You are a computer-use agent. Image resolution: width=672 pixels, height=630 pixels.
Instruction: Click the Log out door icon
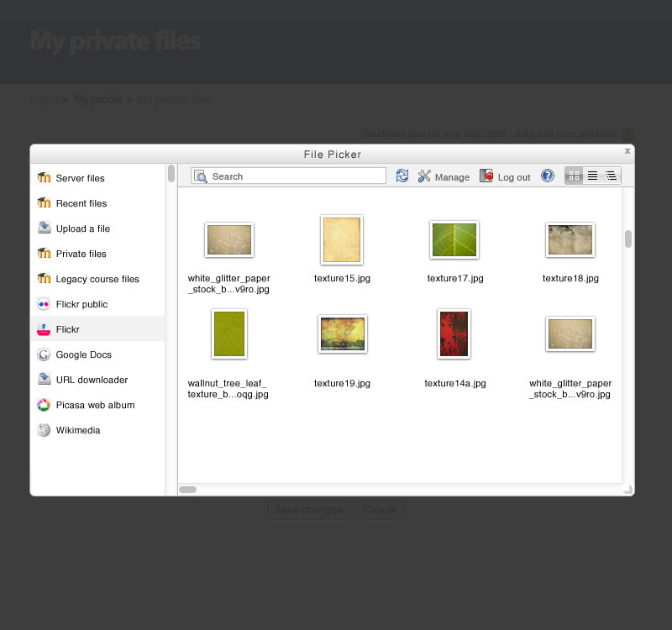[x=486, y=176]
